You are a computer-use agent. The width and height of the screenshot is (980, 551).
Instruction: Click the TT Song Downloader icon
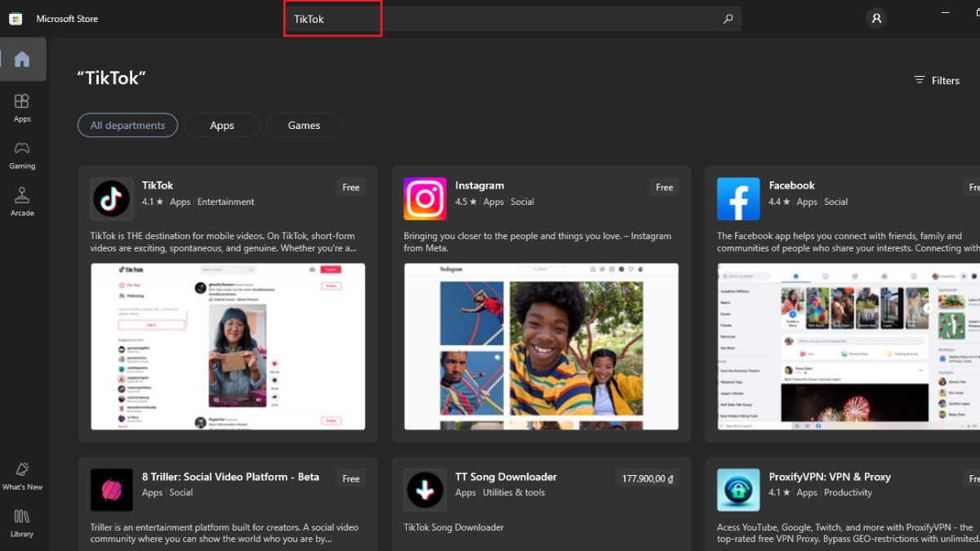(x=425, y=490)
